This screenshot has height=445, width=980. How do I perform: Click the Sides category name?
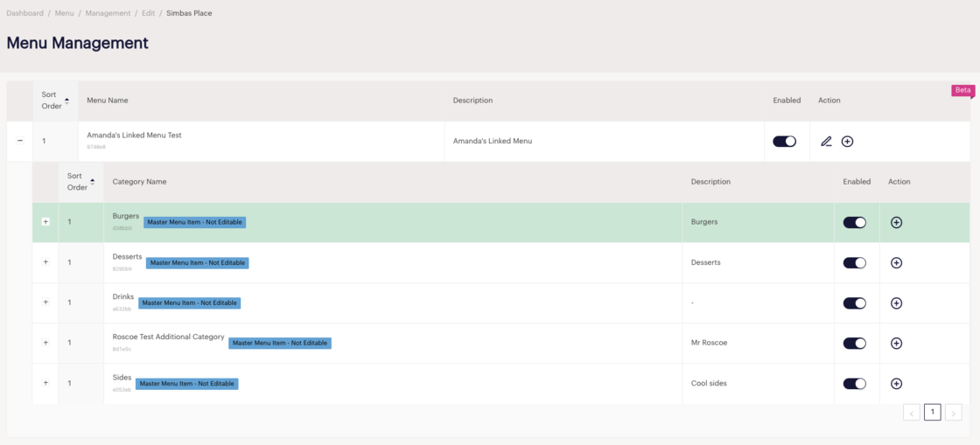pos(122,377)
